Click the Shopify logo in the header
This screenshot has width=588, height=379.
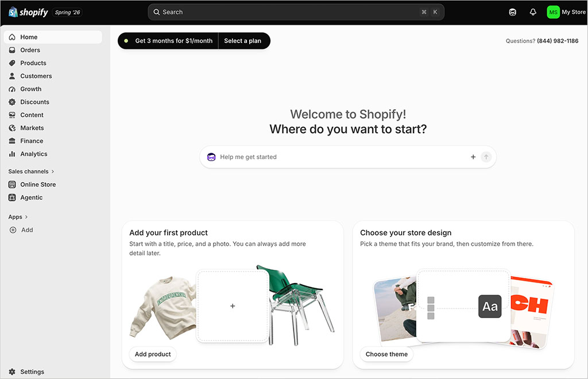(28, 13)
